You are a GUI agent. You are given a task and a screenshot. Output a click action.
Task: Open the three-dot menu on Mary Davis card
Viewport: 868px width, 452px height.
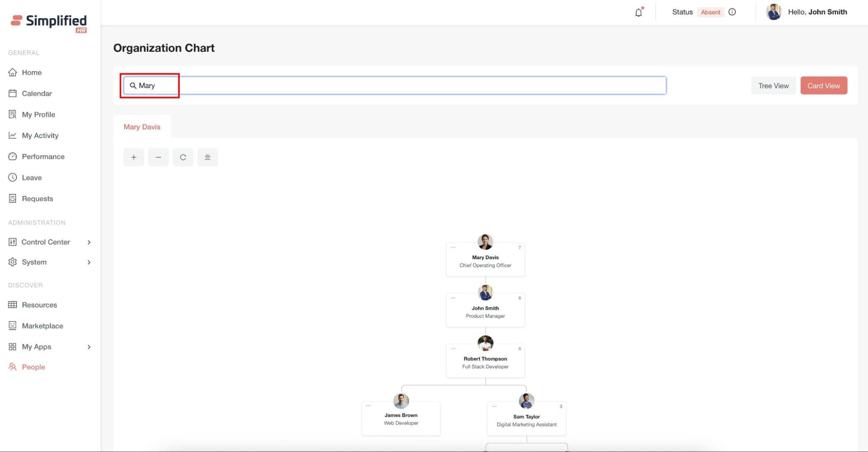tap(453, 247)
